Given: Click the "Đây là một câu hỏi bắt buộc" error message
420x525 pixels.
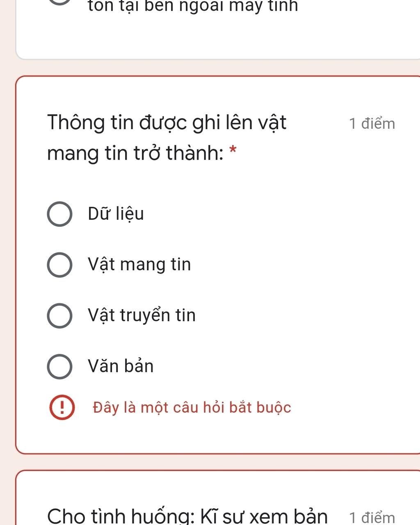Looking at the screenshot, I should pos(192,408).
